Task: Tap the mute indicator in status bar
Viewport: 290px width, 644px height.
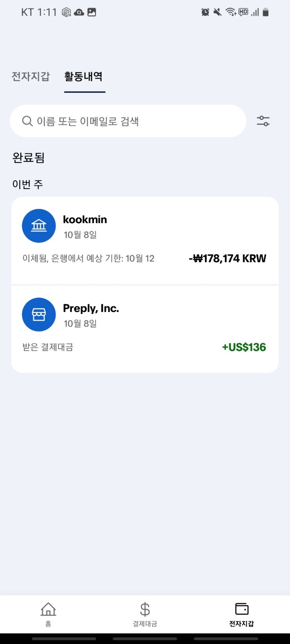Action: (x=217, y=12)
